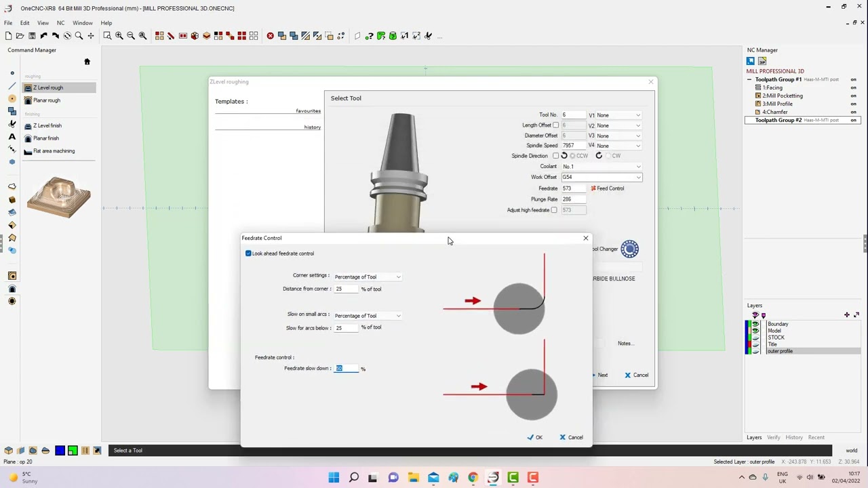Image resolution: width=868 pixels, height=488 pixels.
Task: Click the Title layer red color swatch
Action: 750,344
